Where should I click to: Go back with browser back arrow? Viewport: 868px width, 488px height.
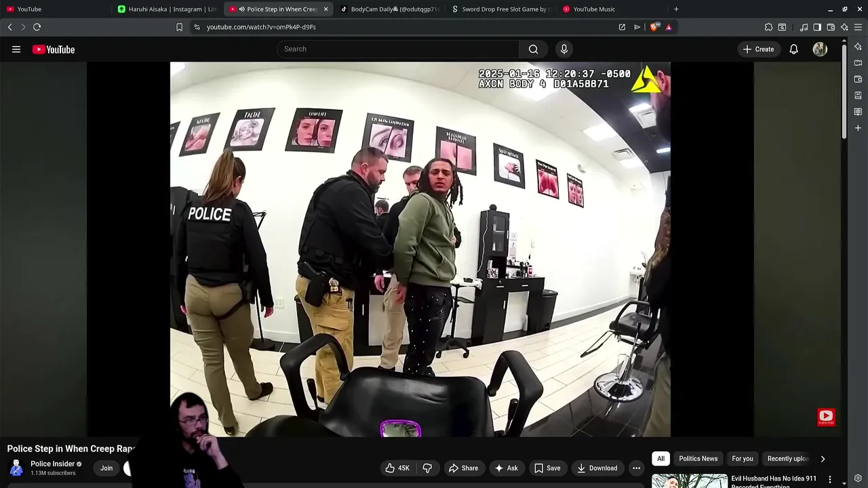[9, 27]
